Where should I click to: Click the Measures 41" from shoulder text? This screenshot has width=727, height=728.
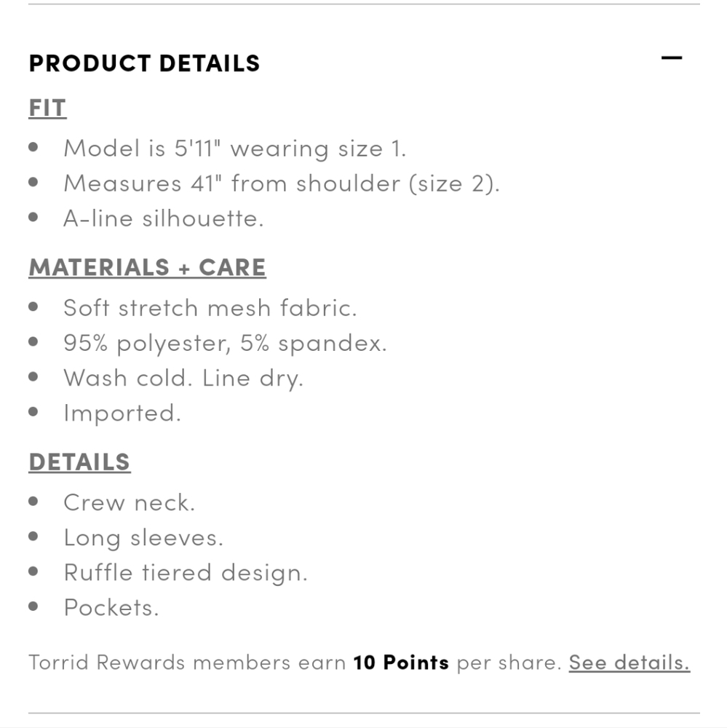click(281, 183)
